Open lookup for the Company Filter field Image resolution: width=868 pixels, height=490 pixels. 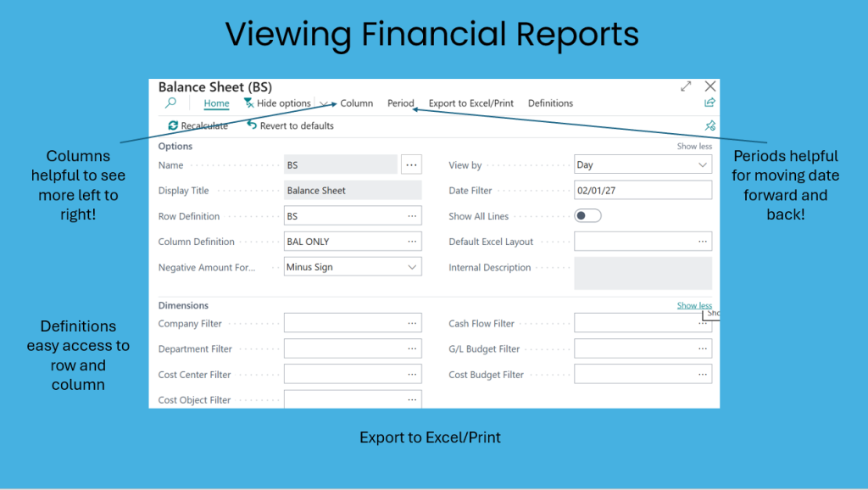[x=412, y=323]
